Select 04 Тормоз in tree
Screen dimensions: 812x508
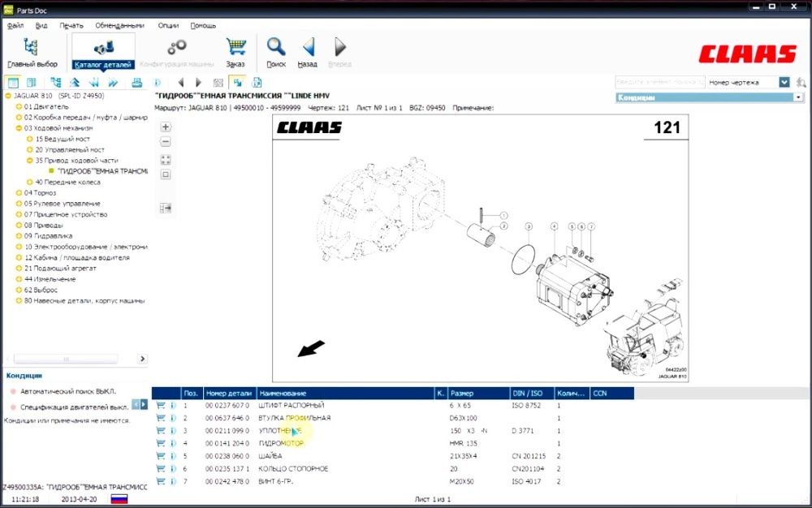click(x=40, y=193)
